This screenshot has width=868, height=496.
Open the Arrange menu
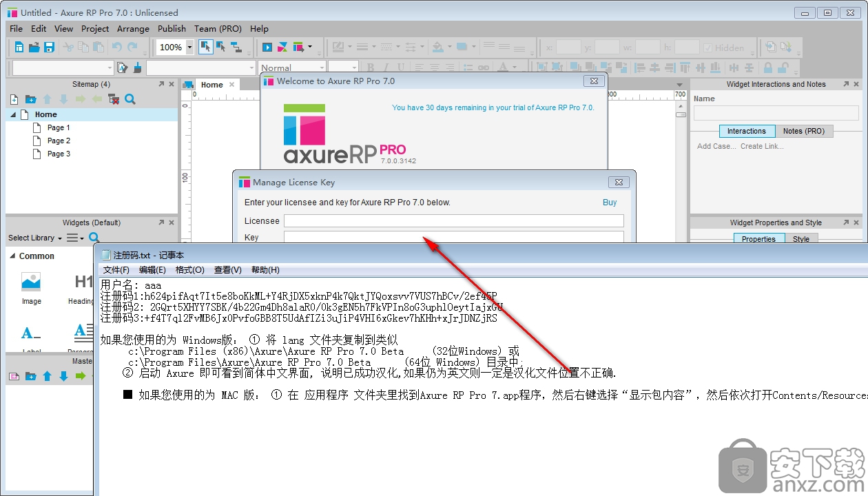(x=133, y=29)
